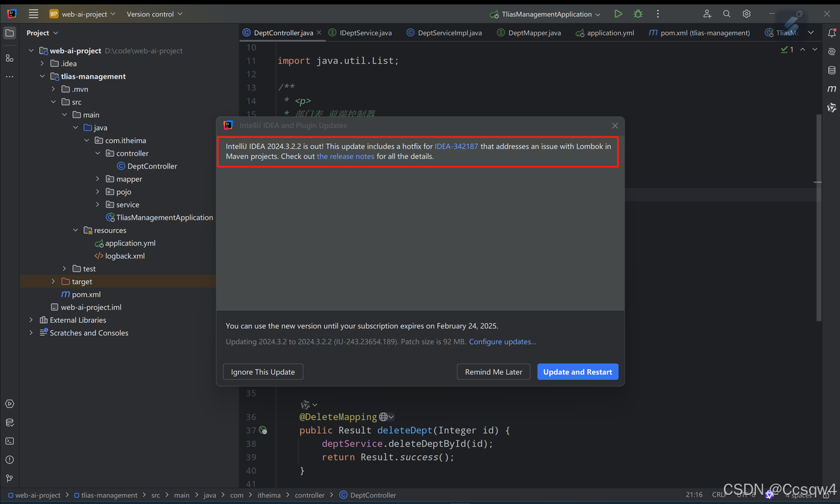Collapse the tlias-management module node
Viewport: 840px width, 504px height.
click(x=42, y=76)
